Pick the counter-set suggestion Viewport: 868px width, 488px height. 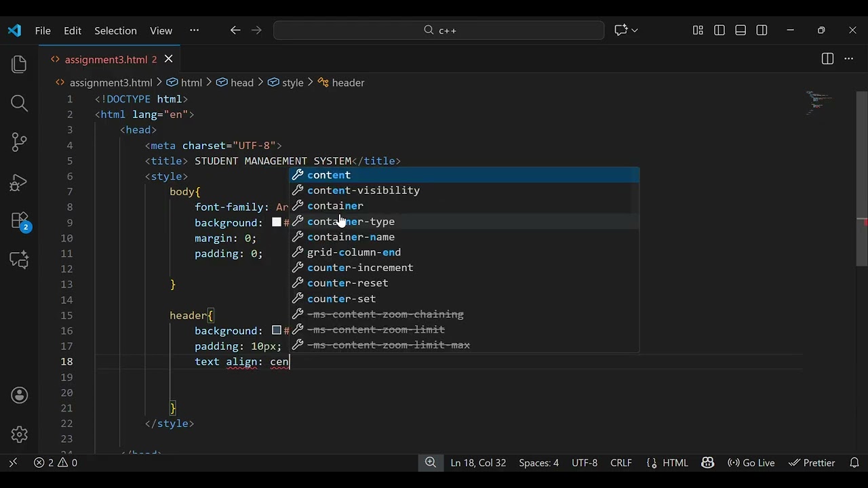[465, 299]
